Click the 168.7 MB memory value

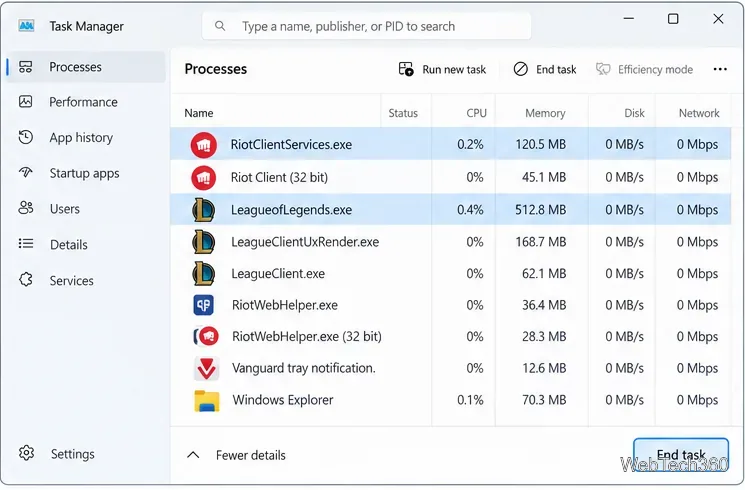point(541,242)
